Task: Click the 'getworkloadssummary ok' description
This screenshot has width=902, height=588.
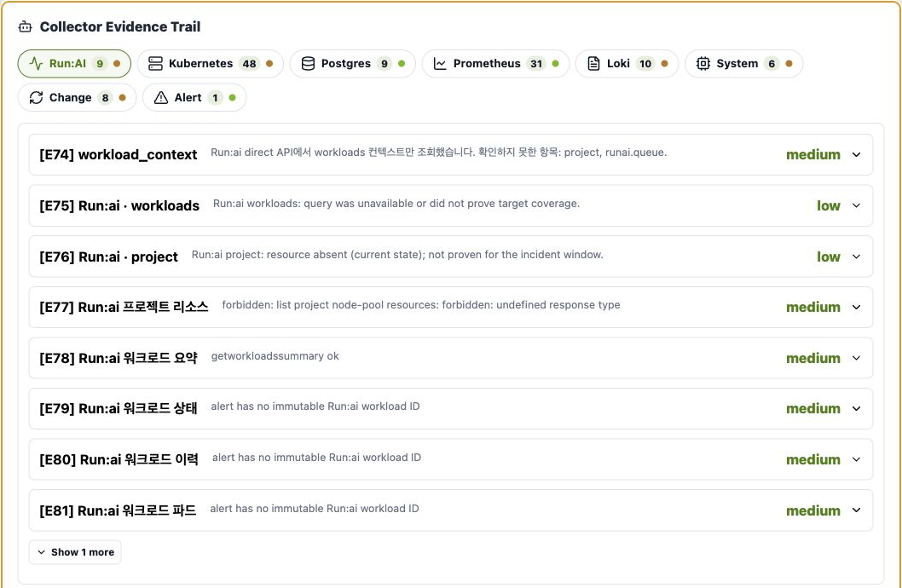Action: (275, 356)
